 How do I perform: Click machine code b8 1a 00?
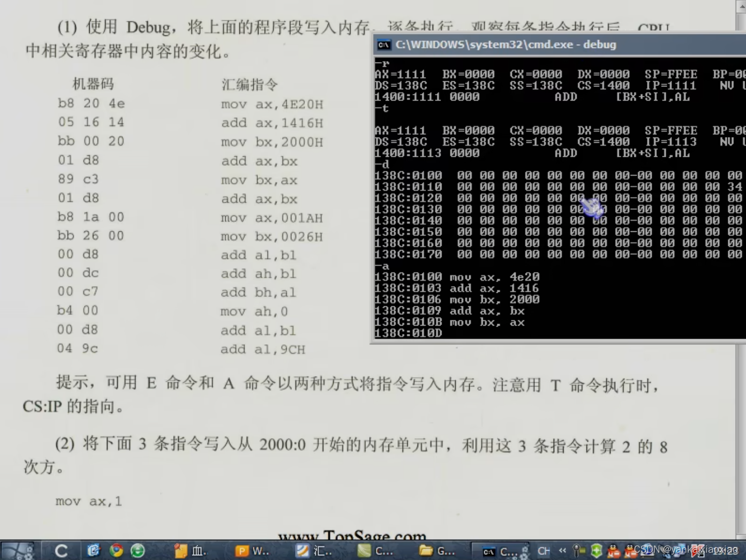(91, 217)
